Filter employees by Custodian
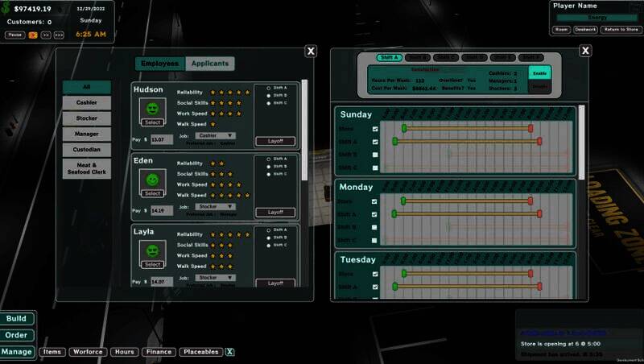Viewport: 644px width, 364px height. (x=87, y=149)
